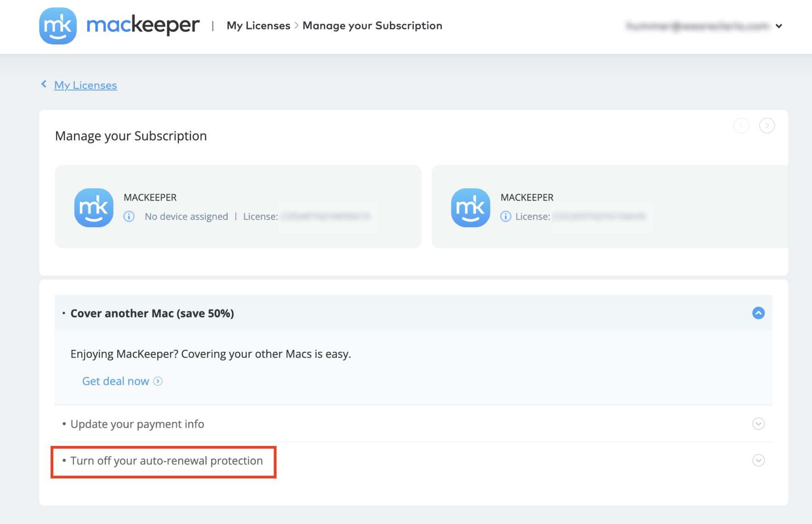Click chevron for auto-renewal protection row
812x524 pixels.
[758, 460]
